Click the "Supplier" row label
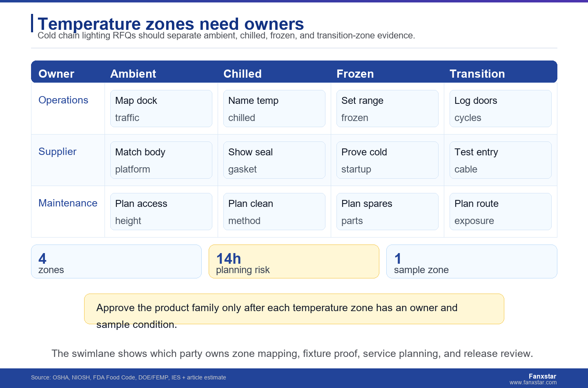 click(x=58, y=152)
